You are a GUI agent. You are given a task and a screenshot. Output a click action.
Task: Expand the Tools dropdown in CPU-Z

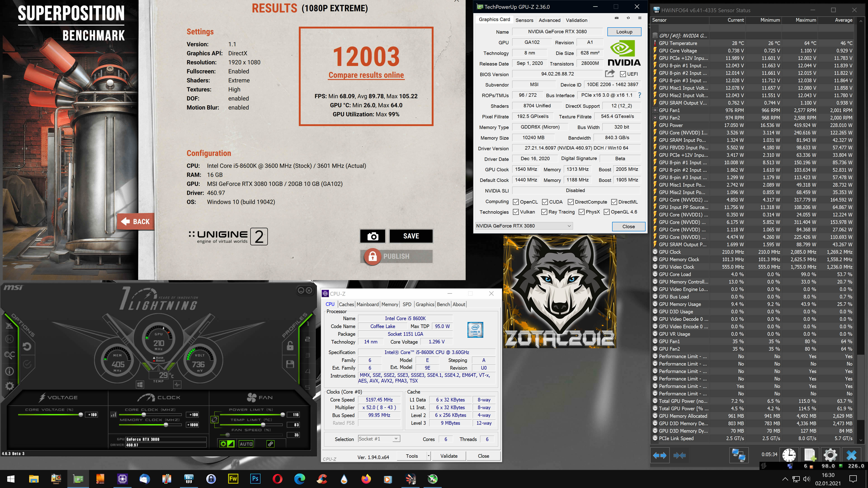coord(428,456)
